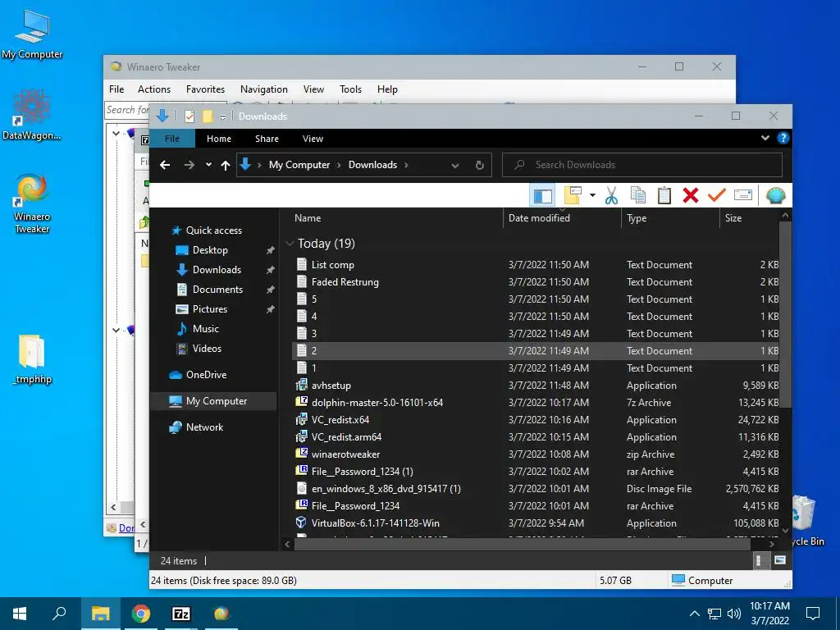Image resolution: width=840 pixels, height=630 pixels.
Task: Open 7-Zip from the taskbar
Action: coord(180,614)
